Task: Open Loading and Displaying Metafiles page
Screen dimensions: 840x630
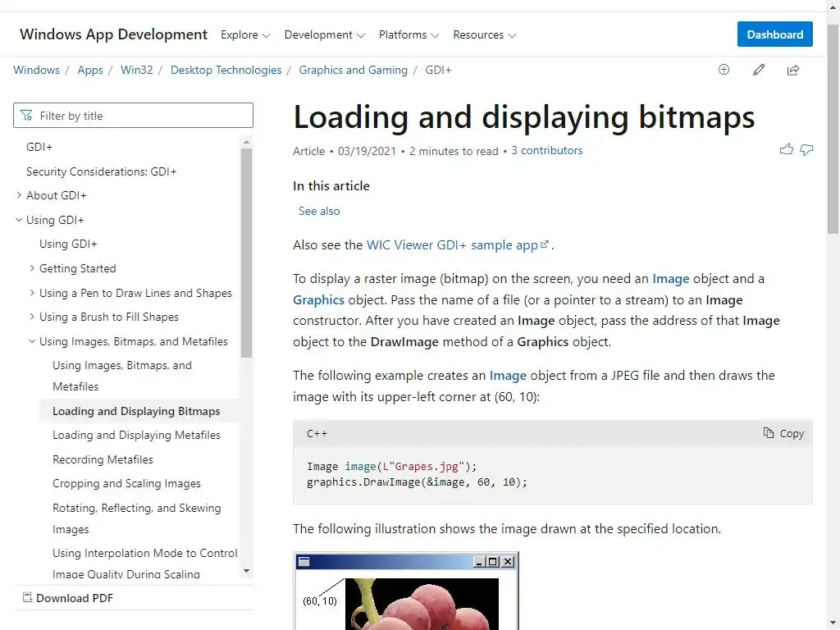Action: click(136, 435)
